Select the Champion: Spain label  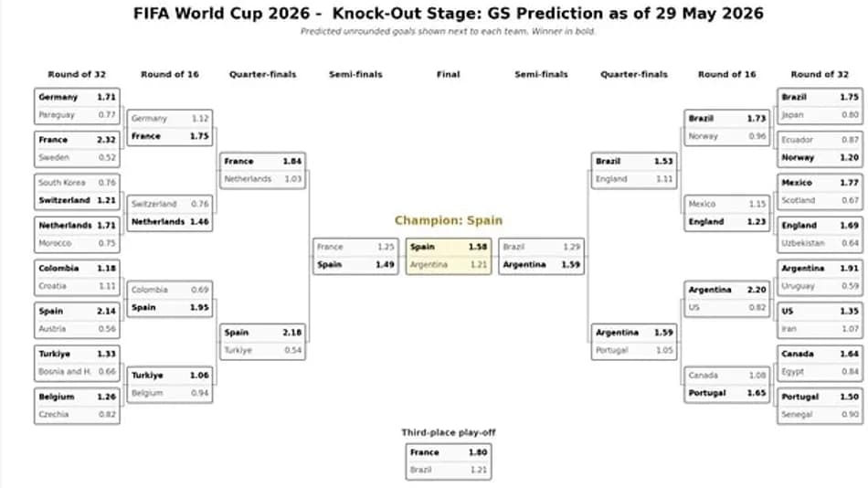pos(449,220)
